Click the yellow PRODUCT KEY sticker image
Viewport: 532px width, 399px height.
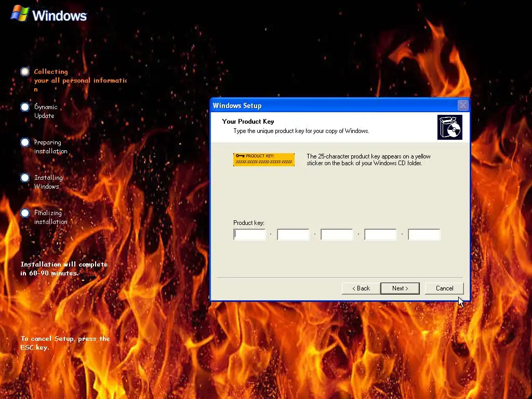click(x=264, y=159)
